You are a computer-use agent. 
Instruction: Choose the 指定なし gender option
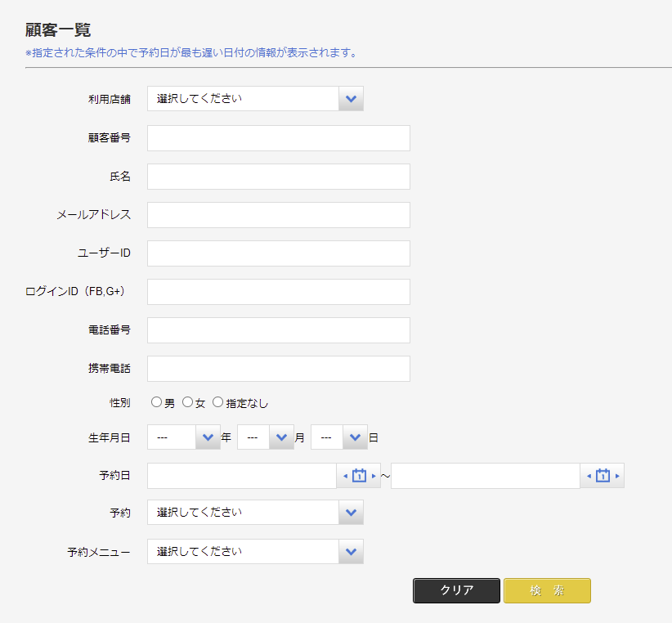[217, 402]
